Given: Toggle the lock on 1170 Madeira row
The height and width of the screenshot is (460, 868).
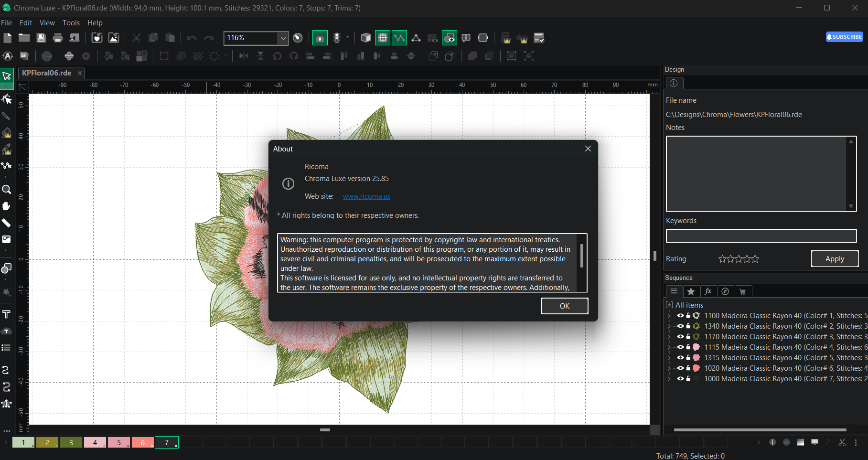Looking at the screenshot, I should point(688,336).
